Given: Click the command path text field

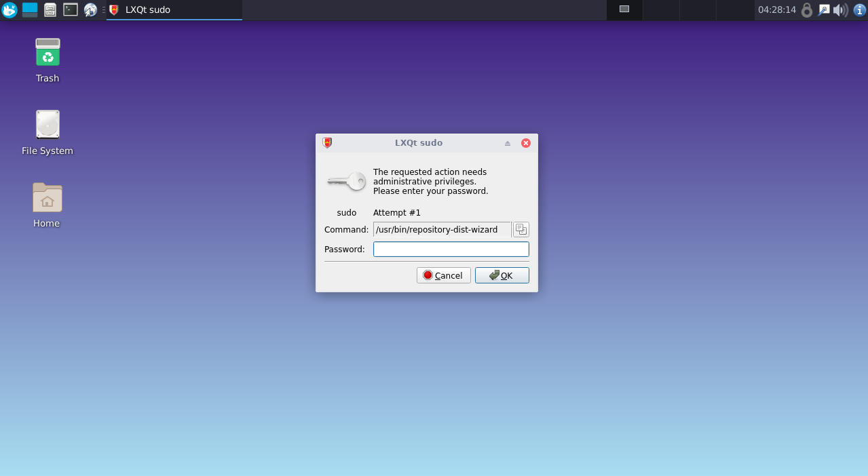Looking at the screenshot, I should [442, 230].
